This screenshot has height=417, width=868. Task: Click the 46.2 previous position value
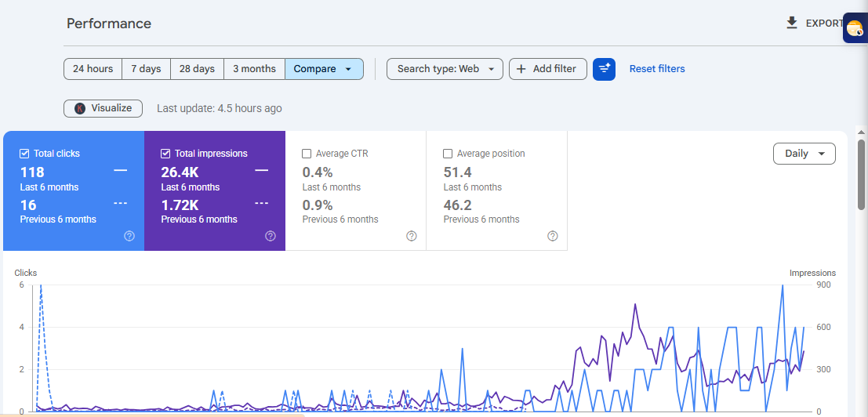point(458,205)
